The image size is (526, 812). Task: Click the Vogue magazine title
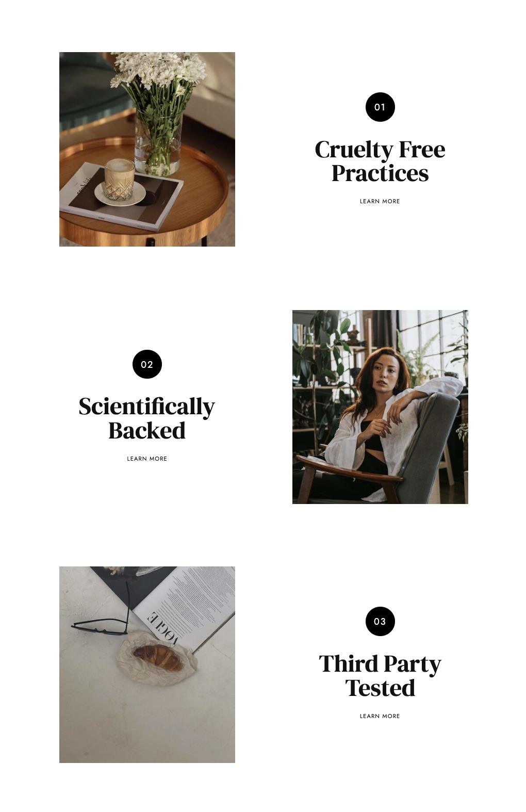pos(163,628)
